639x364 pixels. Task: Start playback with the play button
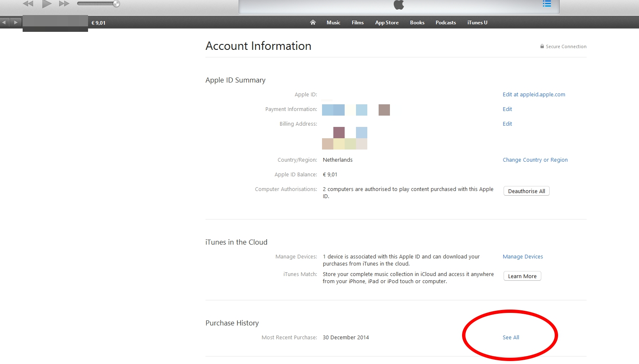click(x=47, y=4)
